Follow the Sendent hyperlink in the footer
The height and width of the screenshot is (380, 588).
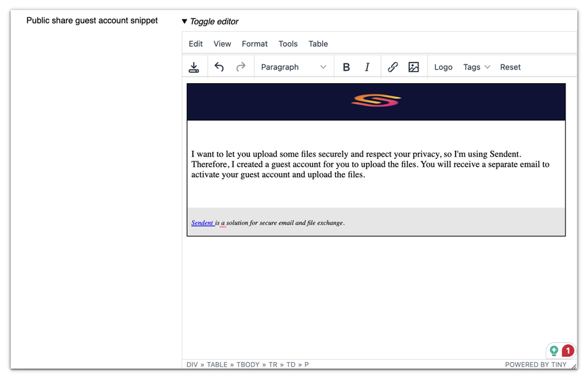(x=202, y=223)
